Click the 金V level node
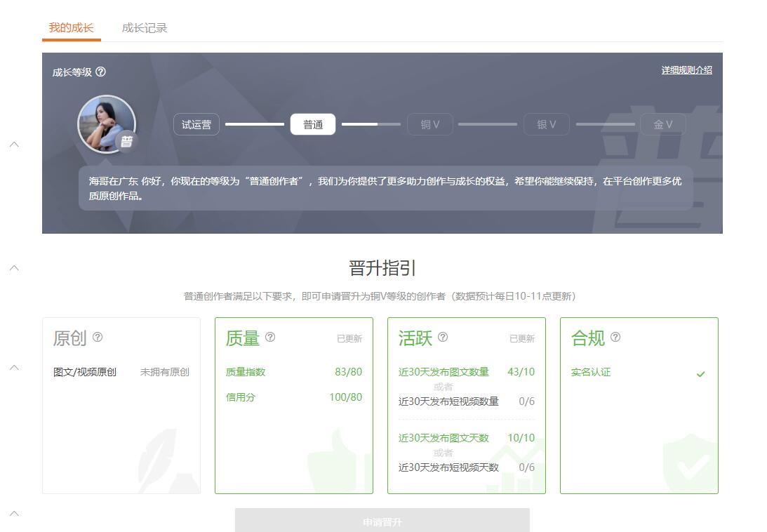The image size is (767, 532). click(x=663, y=124)
